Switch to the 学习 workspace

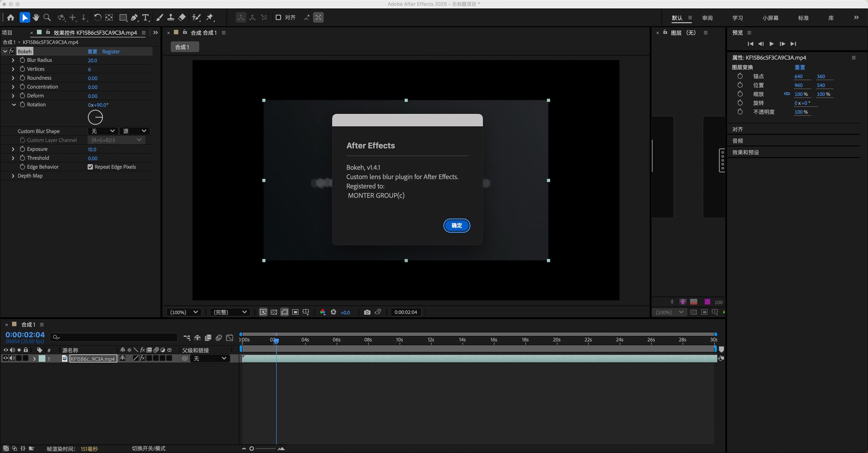738,18
